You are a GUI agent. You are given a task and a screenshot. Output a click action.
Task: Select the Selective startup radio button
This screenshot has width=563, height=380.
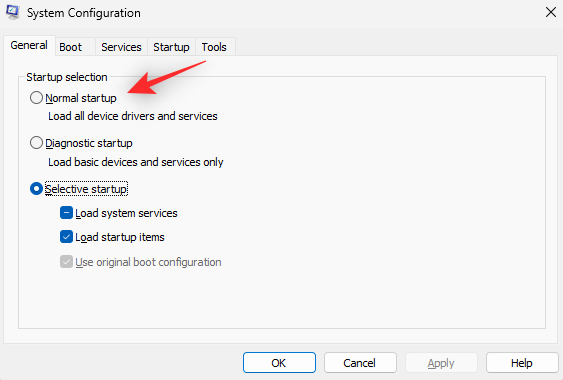[x=36, y=189]
